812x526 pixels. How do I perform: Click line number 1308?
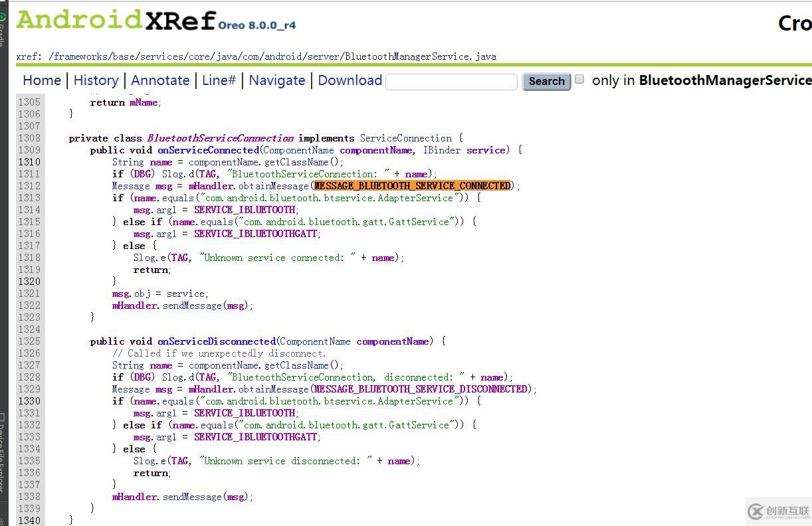tap(29, 138)
